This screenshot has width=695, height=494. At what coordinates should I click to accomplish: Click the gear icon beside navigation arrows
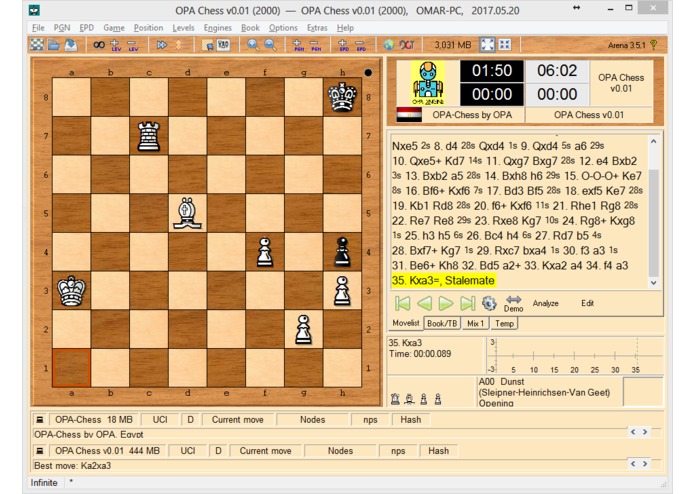[x=488, y=303]
